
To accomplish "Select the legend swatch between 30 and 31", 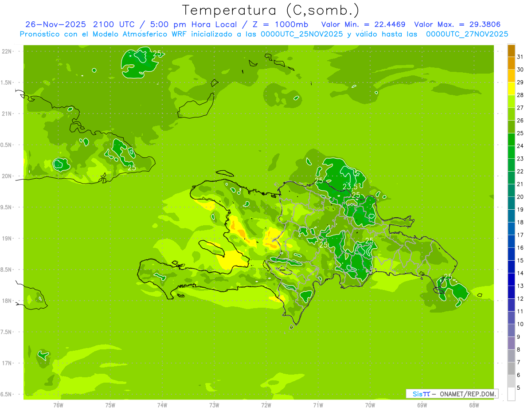I will tap(511, 63).
